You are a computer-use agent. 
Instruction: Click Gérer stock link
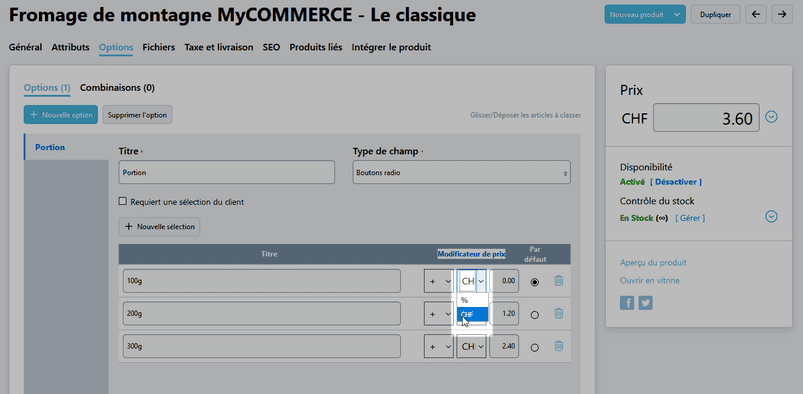(x=690, y=218)
